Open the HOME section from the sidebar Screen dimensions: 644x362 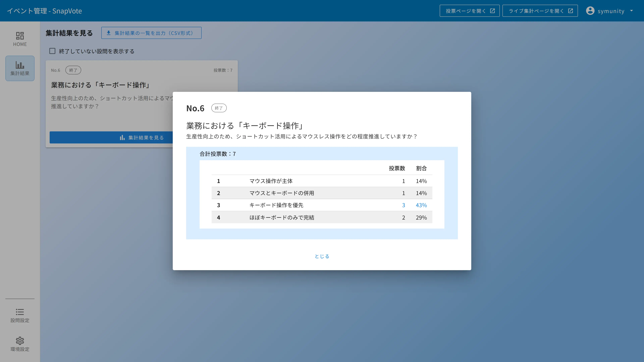point(20,39)
